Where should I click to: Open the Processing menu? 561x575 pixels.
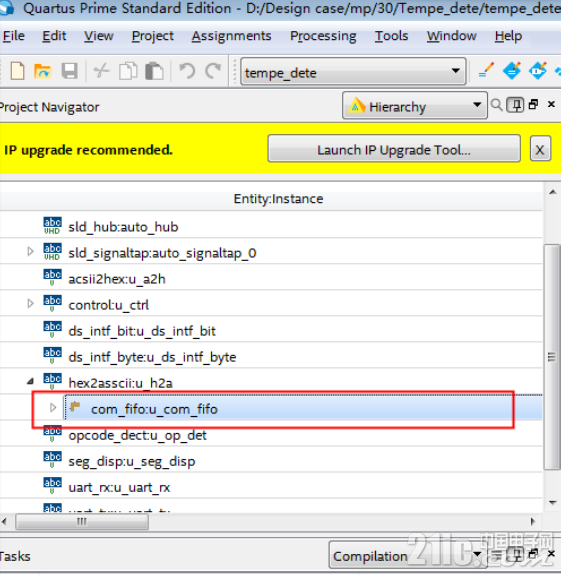click(x=323, y=36)
